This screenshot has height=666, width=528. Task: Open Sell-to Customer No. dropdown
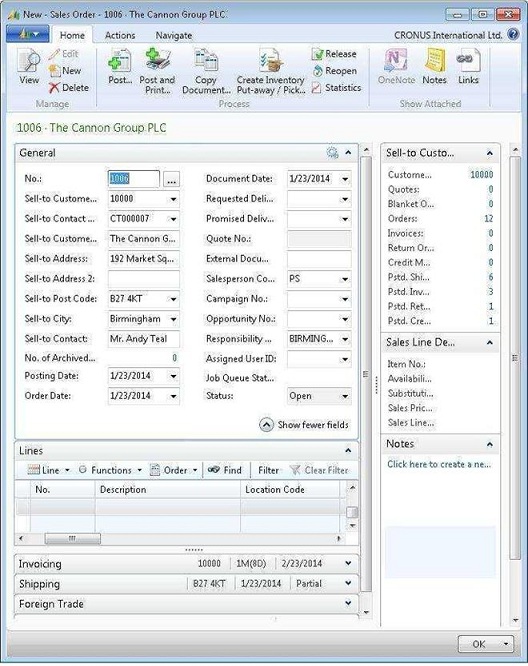click(x=173, y=199)
